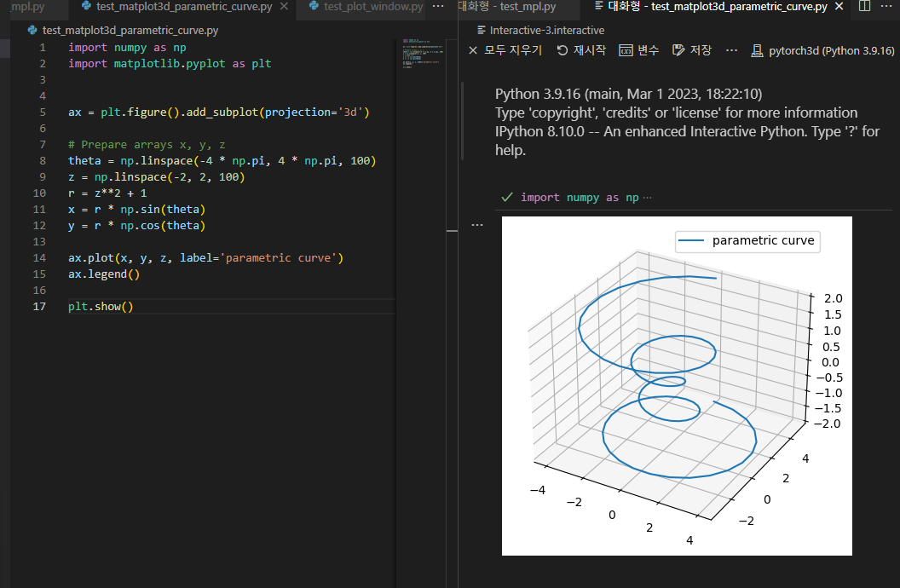Close the test_matplot3d_parametric_curve.py editor tab

click(284, 7)
